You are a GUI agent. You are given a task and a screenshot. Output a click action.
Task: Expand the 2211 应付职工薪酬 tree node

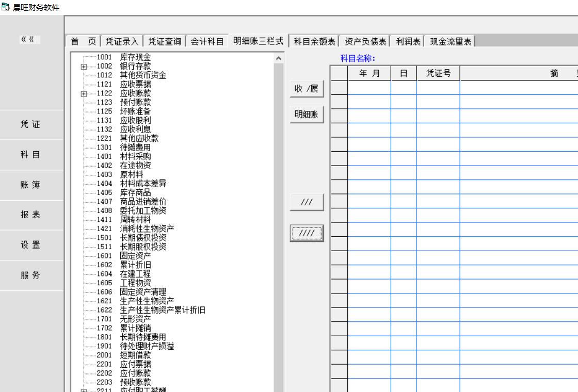84,390
